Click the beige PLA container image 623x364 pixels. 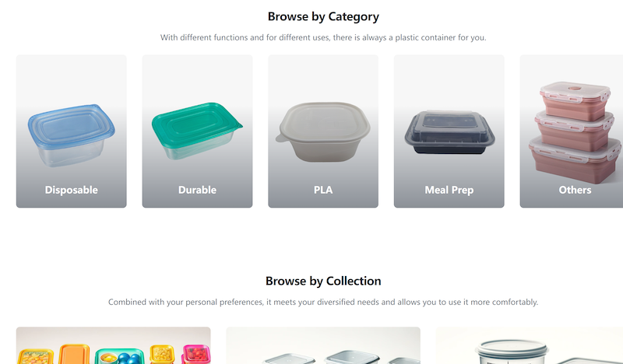(x=322, y=134)
